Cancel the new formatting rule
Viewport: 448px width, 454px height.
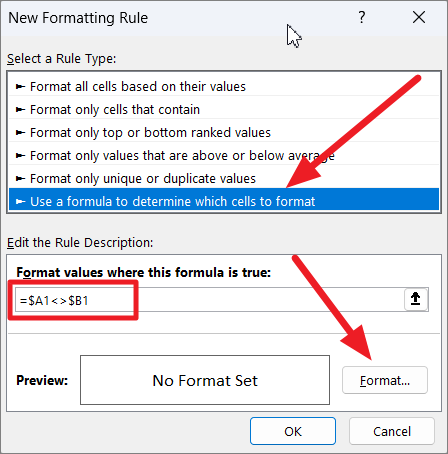392,431
